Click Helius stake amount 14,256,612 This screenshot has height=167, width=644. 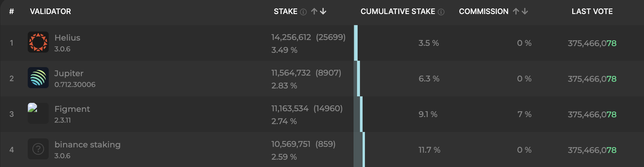coord(291,37)
